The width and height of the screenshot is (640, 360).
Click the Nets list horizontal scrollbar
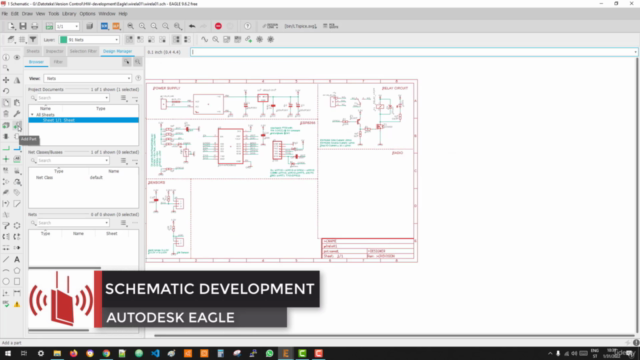tap(64, 268)
